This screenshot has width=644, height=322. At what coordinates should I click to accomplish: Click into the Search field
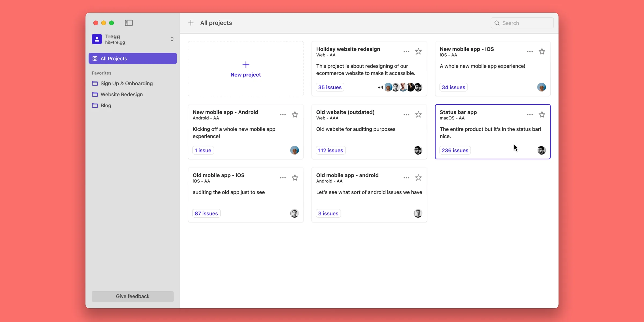point(522,23)
